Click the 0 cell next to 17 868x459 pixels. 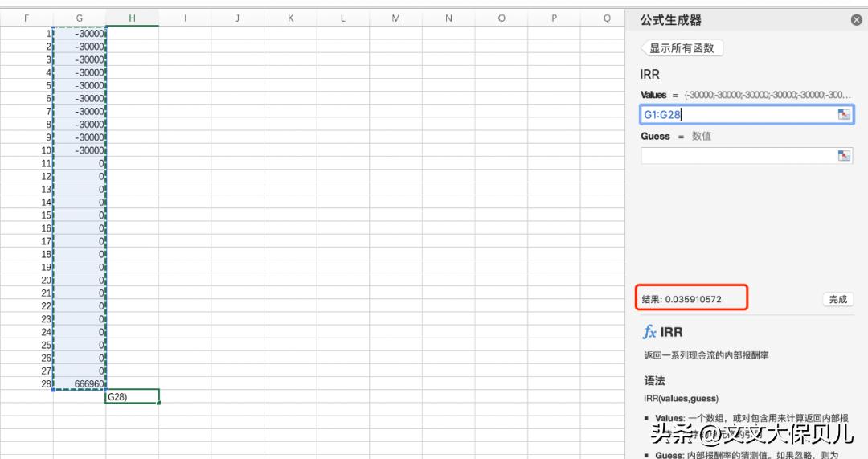pyautogui.click(x=79, y=241)
